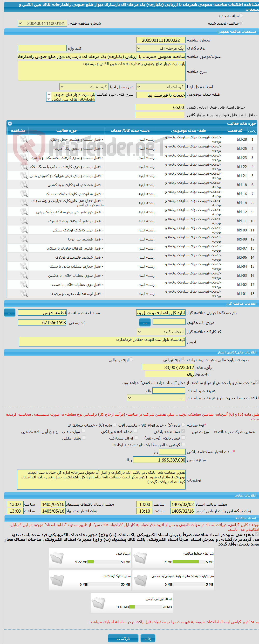Open view icon for row bld-14

24,203
